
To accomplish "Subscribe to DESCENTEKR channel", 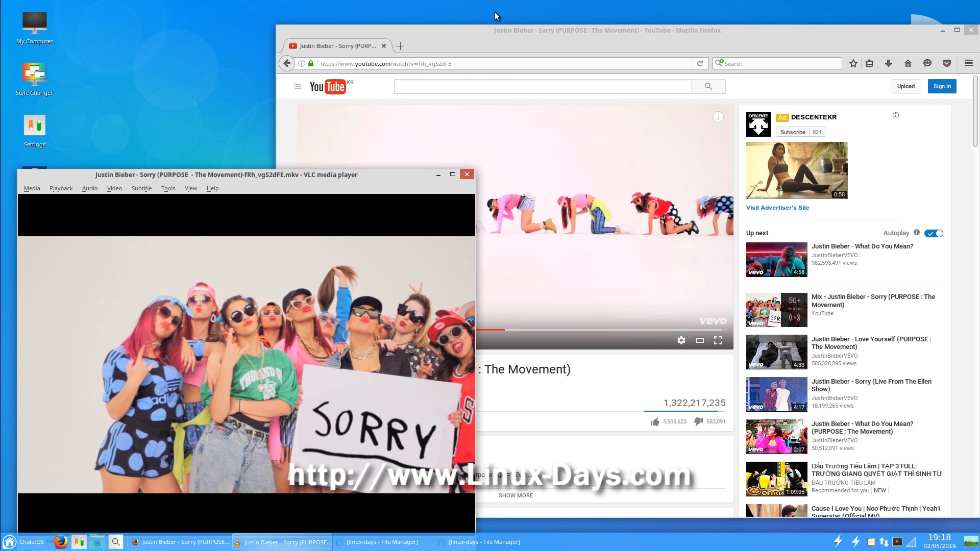I will (792, 132).
